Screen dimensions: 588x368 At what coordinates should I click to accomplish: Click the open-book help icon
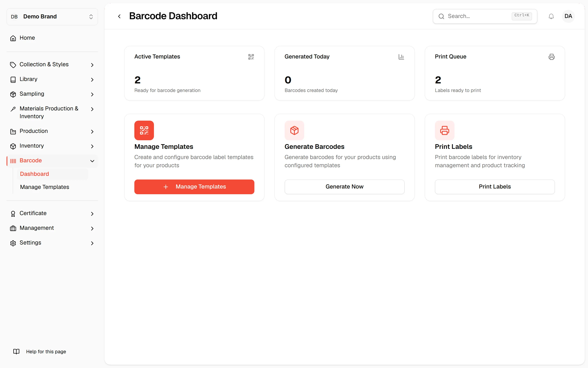[16, 351]
